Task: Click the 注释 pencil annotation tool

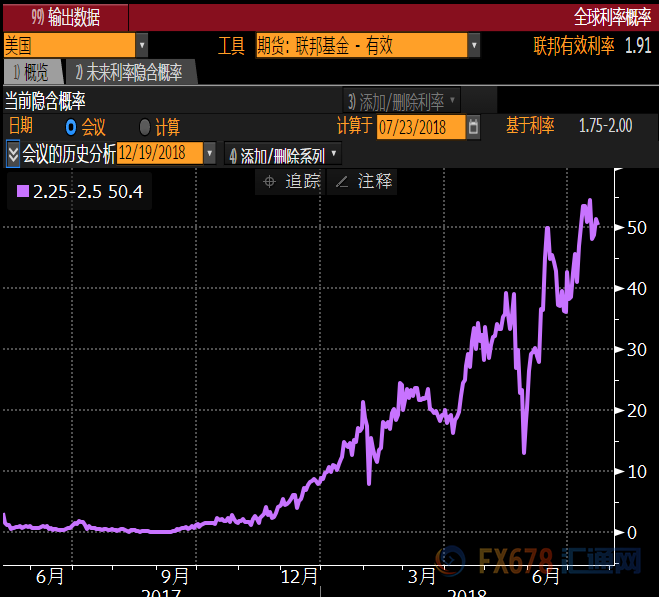Action: pos(364,181)
